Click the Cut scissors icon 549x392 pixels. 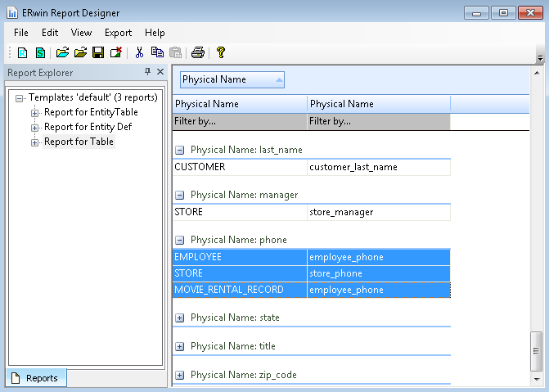click(x=139, y=53)
